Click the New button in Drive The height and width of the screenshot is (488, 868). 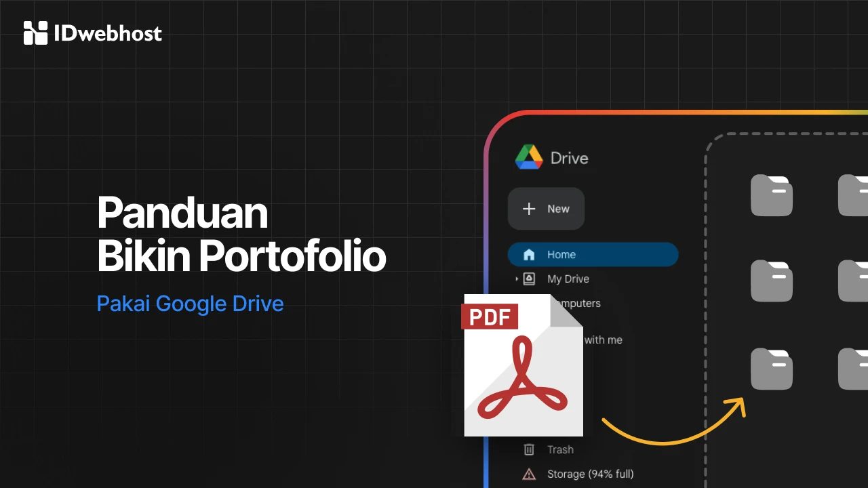pos(546,209)
